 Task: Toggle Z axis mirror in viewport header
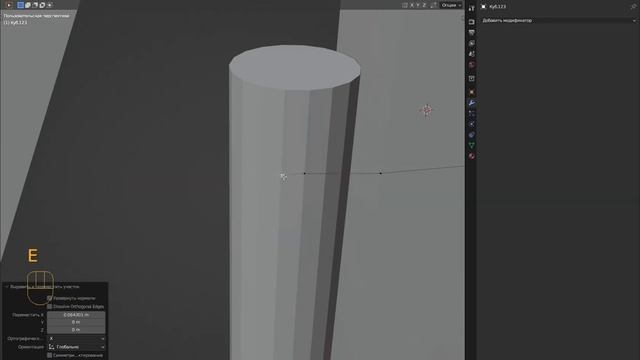coord(424,5)
